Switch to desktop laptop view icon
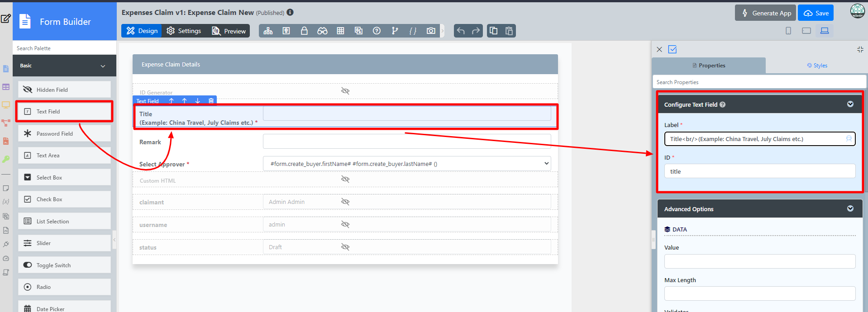 [x=825, y=31]
